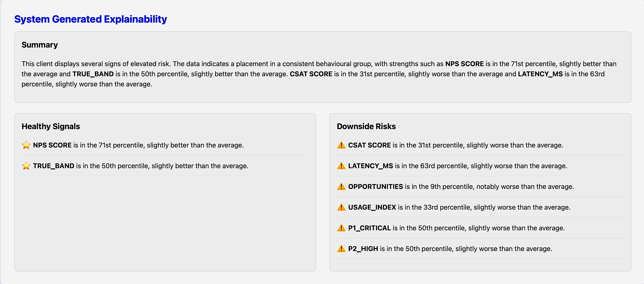644x284 pixels.
Task: Click the Summary section heading
Action: coord(39,45)
